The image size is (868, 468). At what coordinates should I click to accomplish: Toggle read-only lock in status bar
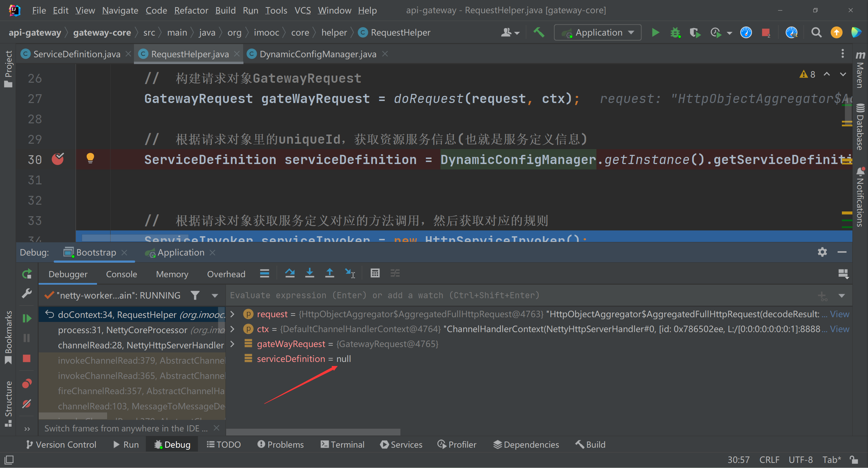click(x=854, y=460)
